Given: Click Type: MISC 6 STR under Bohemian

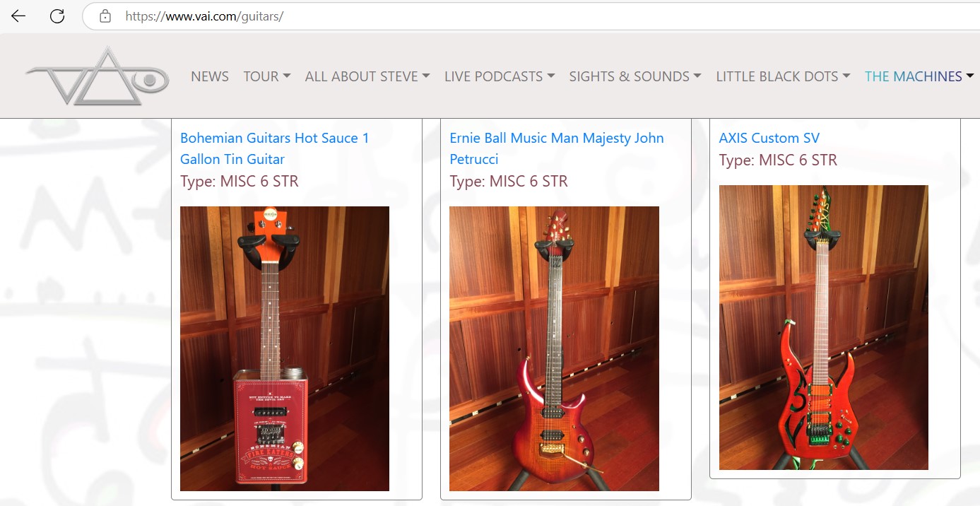Looking at the screenshot, I should (240, 182).
